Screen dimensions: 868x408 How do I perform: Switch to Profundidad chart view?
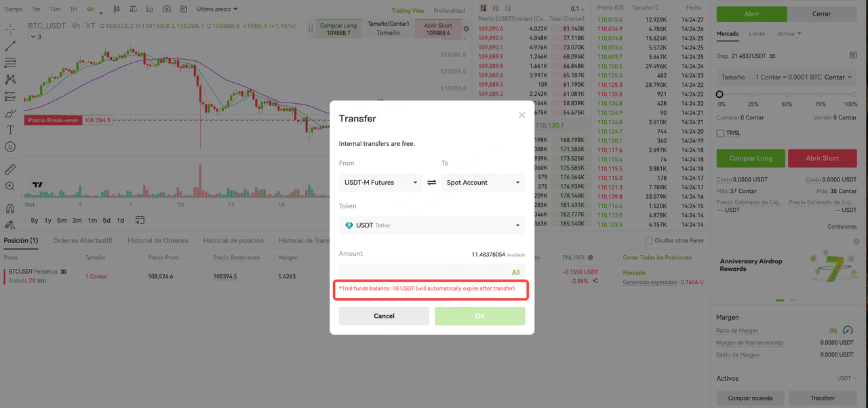pyautogui.click(x=450, y=11)
